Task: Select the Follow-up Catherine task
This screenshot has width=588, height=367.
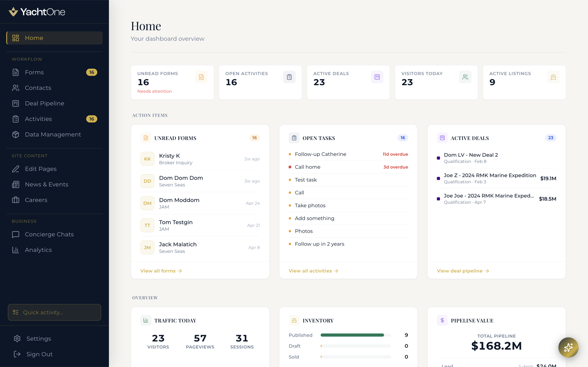Action: pos(348,154)
